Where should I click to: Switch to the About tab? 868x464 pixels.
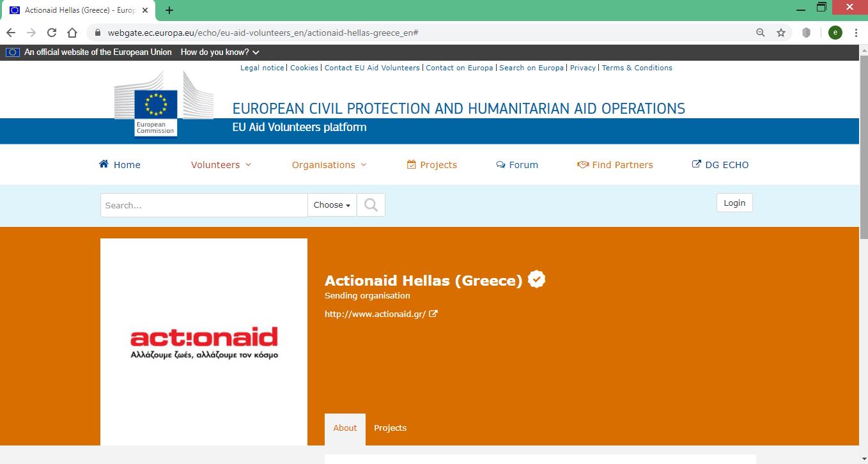345,428
